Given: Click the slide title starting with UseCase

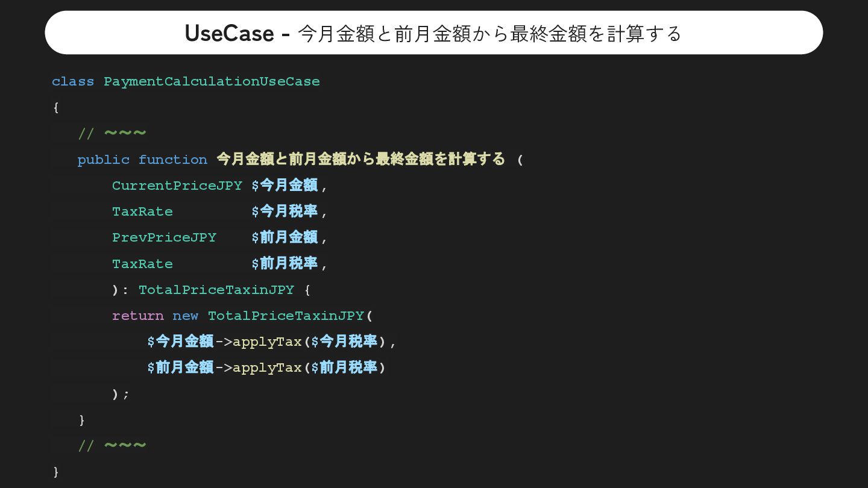Looking at the screenshot, I should click(x=433, y=33).
